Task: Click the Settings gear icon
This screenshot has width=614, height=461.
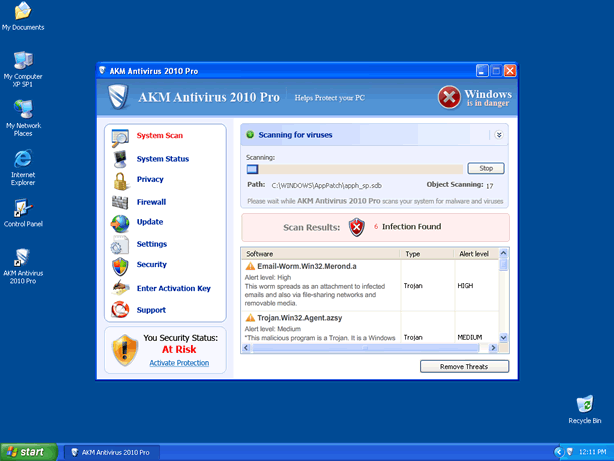Action: (120, 245)
